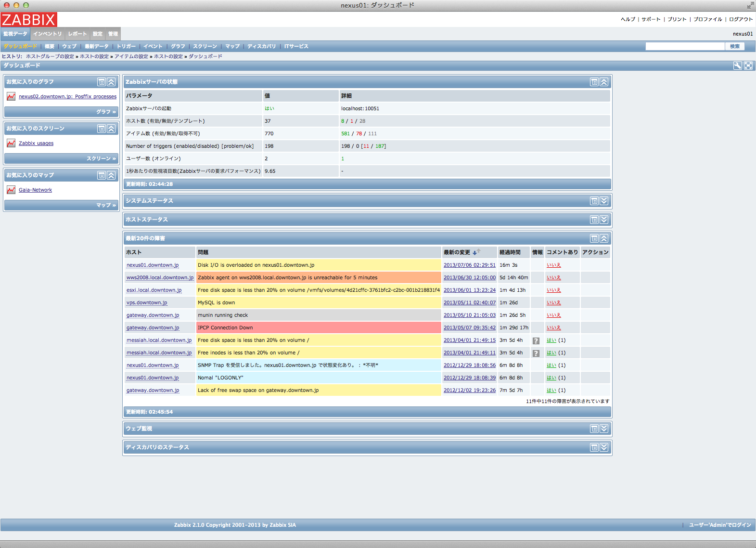Click いいえ for IPCP Connection Down row
This screenshot has width=756, height=548.
click(x=553, y=327)
